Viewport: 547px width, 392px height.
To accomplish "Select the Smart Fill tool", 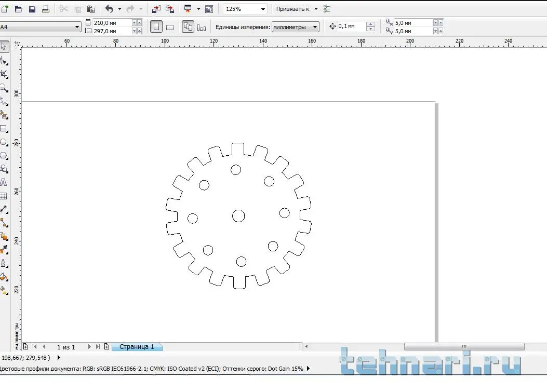I will (4, 115).
